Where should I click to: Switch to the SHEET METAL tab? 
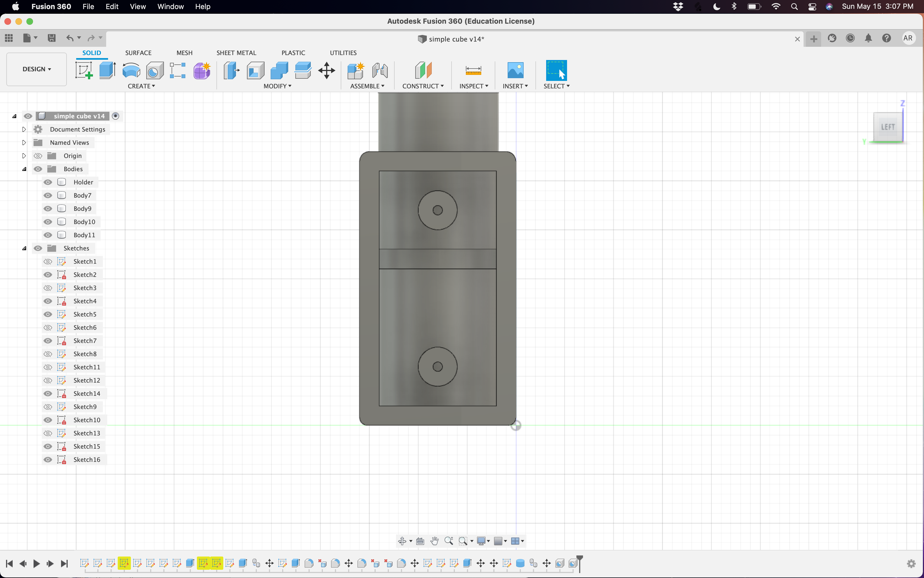point(236,53)
